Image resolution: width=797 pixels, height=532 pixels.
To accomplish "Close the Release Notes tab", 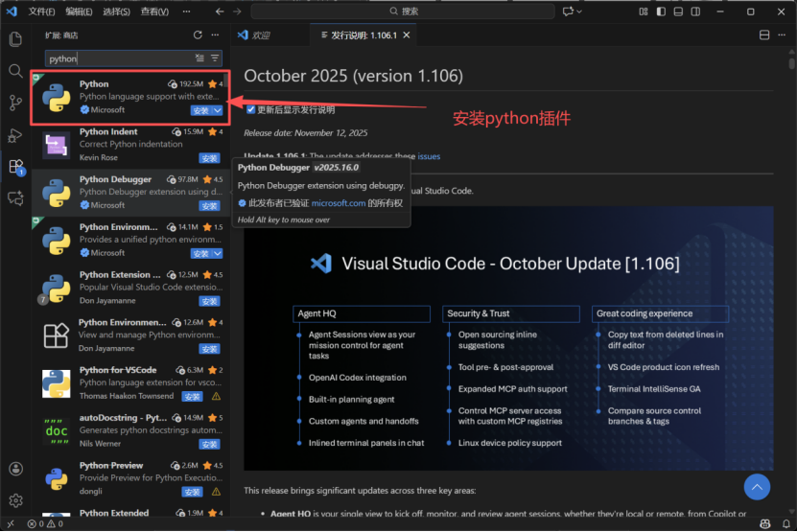I will [x=407, y=35].
